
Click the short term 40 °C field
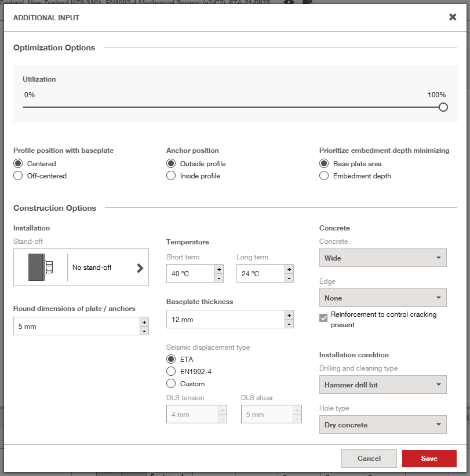(x=191, y=273)
